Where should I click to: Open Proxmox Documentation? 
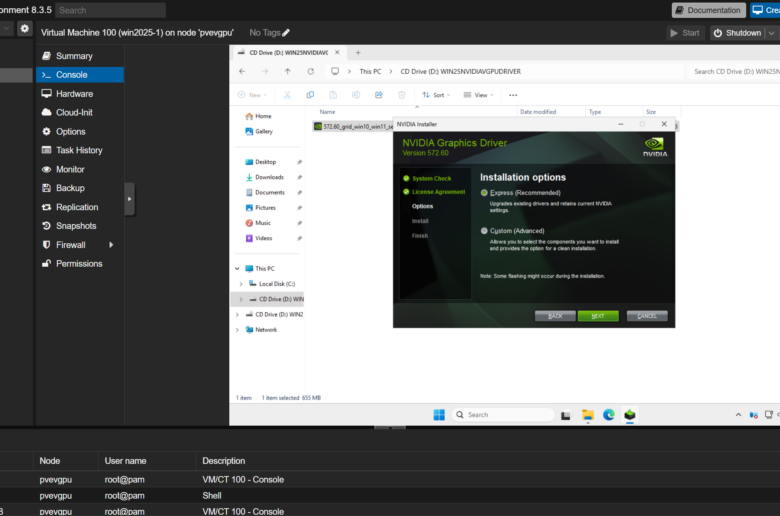[708, 10]
